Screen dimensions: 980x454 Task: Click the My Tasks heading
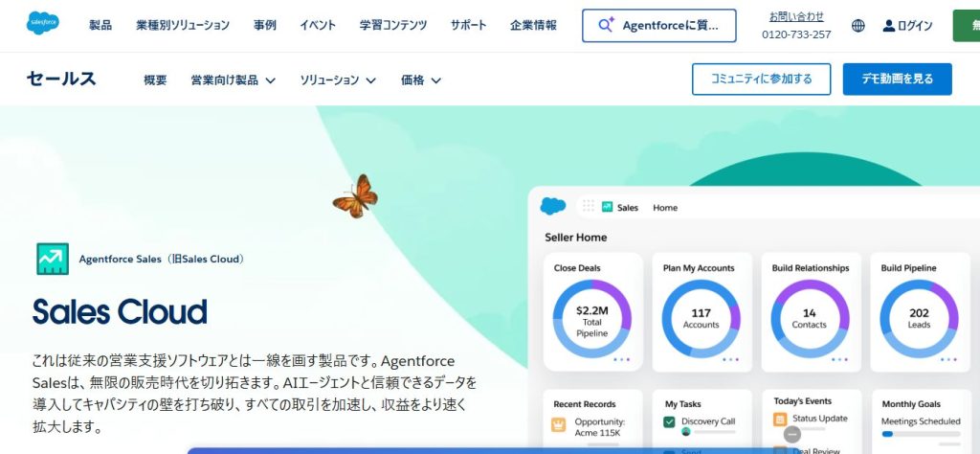682,404
